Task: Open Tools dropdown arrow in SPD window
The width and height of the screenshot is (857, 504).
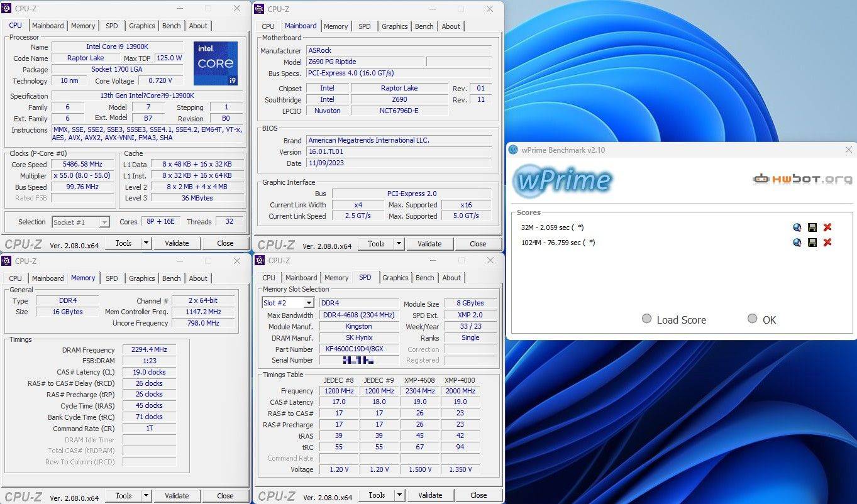Action: coord(399,495)
